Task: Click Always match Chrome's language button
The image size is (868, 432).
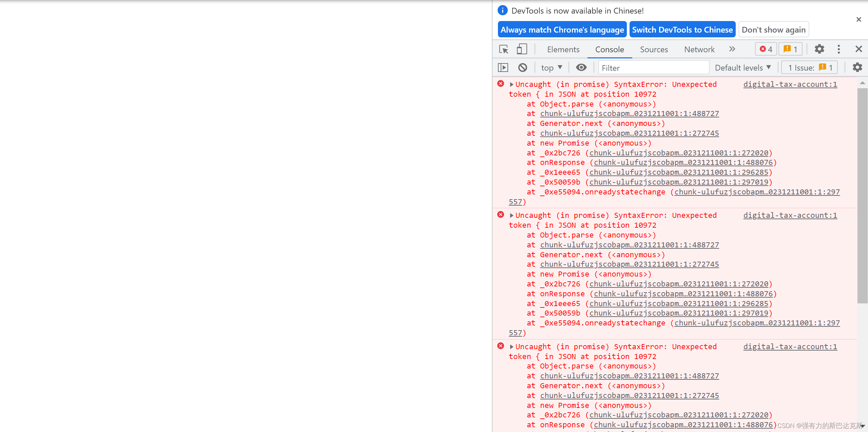Action: (561, 29)
